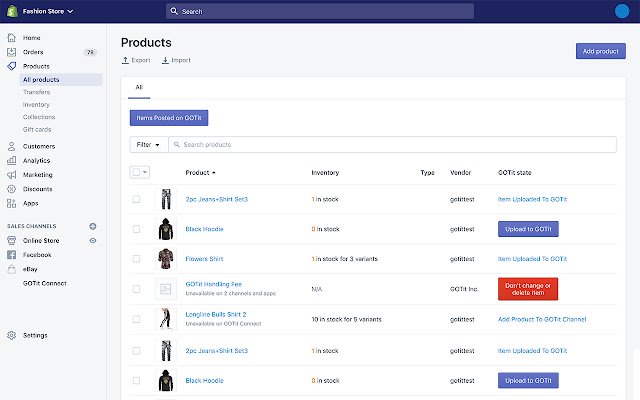Open Gift cards in sidebar

click(37, 129)
